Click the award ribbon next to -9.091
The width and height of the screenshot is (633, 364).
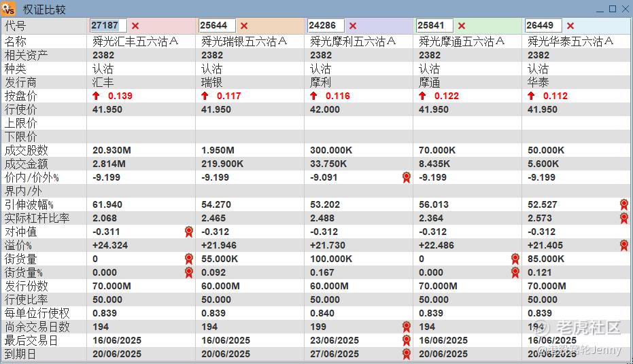click(407, 177)
